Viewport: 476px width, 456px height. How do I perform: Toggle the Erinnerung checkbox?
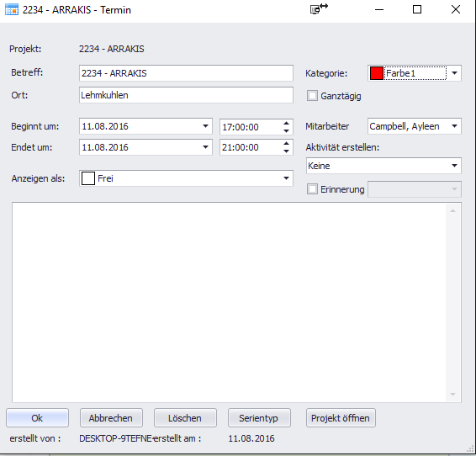312,188
